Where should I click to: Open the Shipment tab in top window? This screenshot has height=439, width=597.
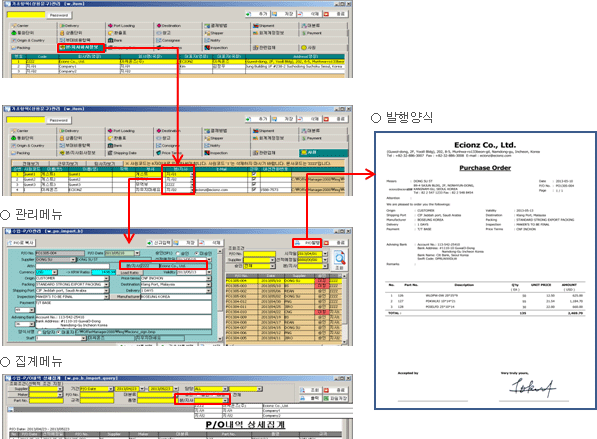coord(275,26)
